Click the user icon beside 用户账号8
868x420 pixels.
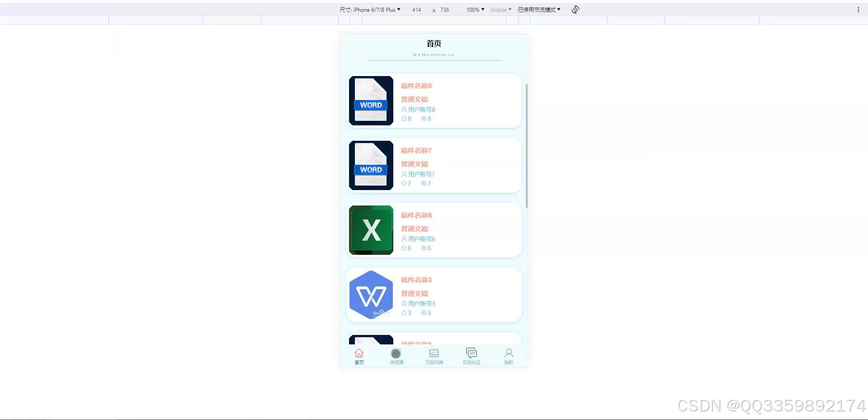404,110
